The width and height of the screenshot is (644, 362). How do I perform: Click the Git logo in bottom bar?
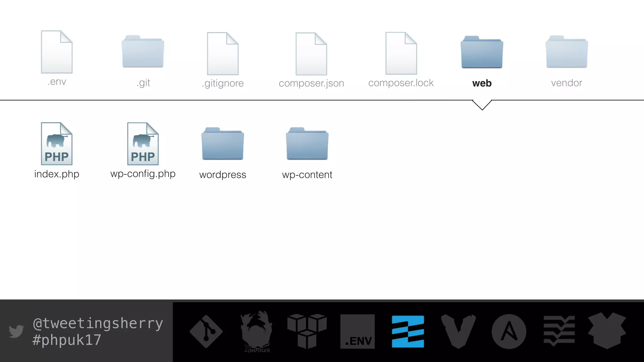(x=206, y=331)
